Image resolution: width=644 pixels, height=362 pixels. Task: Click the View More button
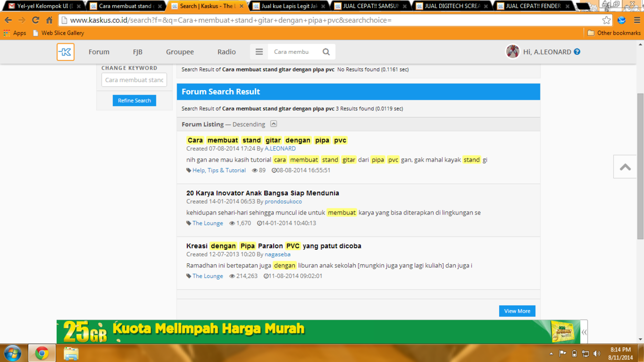click(x=517, y=311)
